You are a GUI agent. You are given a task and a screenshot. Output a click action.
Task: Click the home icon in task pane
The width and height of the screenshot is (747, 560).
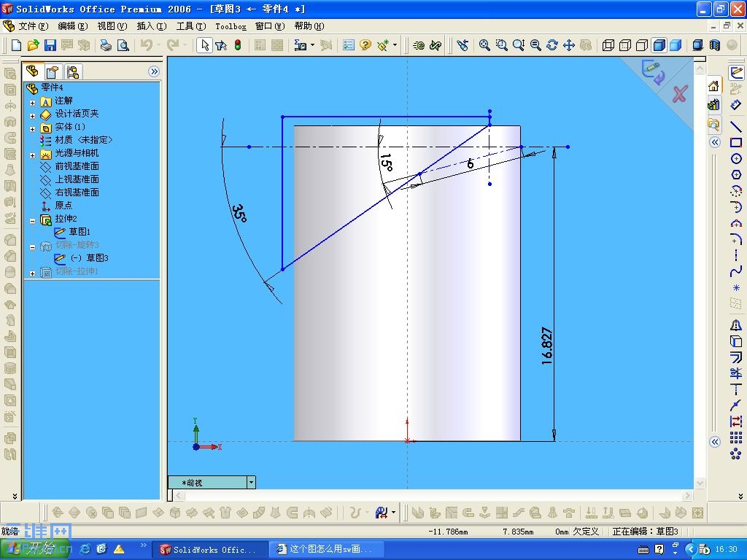[713, 86]
